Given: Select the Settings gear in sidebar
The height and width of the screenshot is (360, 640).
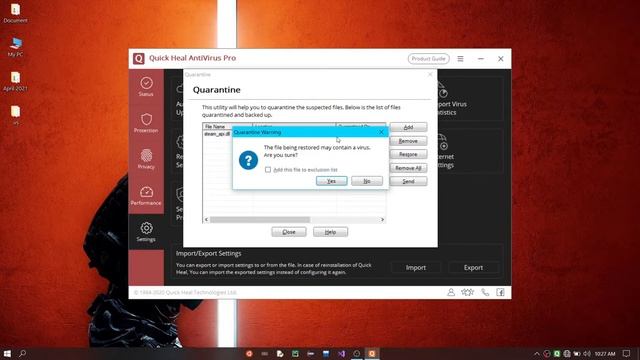Looking at the screenshot, I should [146, 231].
